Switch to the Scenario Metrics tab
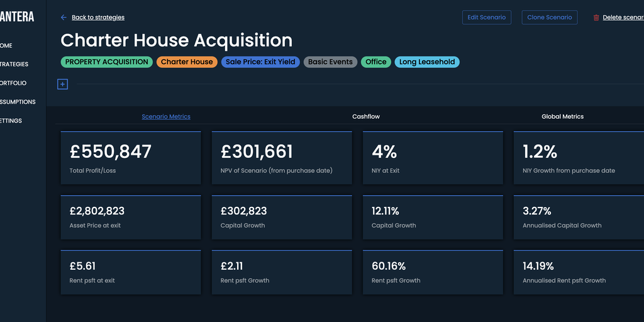Viewport: 644px width, 322px height. point(166,116)
